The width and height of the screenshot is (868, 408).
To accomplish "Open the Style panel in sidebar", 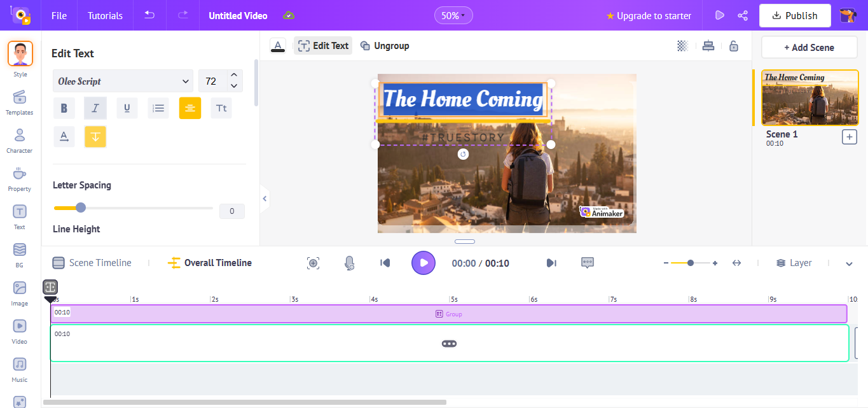I will click(20, 59).
